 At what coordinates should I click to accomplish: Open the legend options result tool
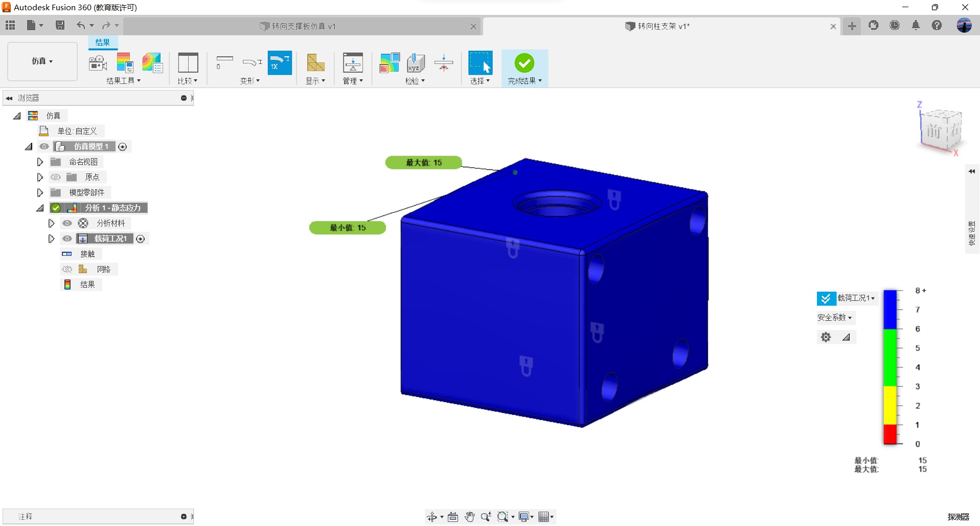click(x=125, y=63)
